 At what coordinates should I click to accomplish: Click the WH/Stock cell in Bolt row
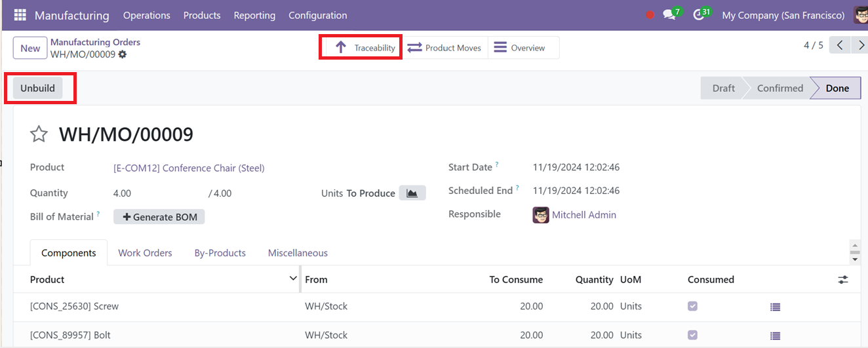click(x=326, y=335)
